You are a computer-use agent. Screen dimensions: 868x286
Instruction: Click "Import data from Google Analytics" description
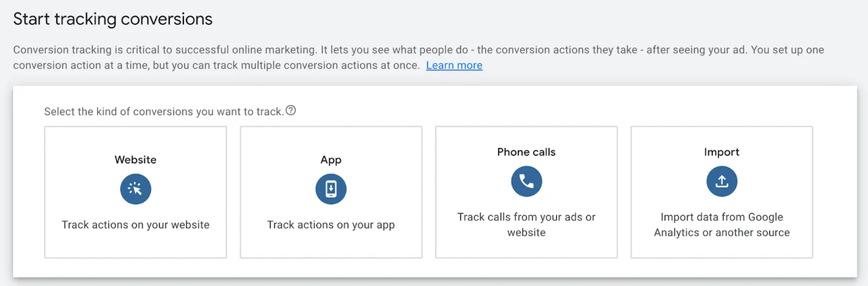tap(722, 225)
